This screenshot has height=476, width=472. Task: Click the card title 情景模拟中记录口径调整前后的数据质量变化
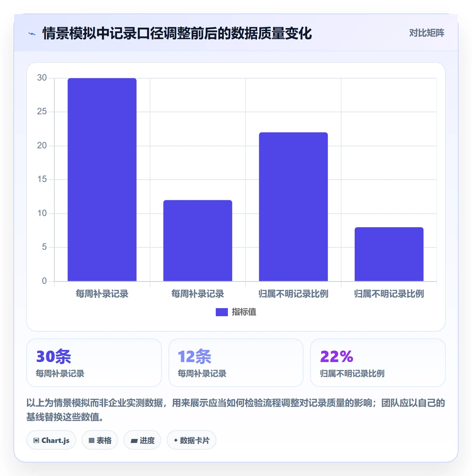point(177,33)
